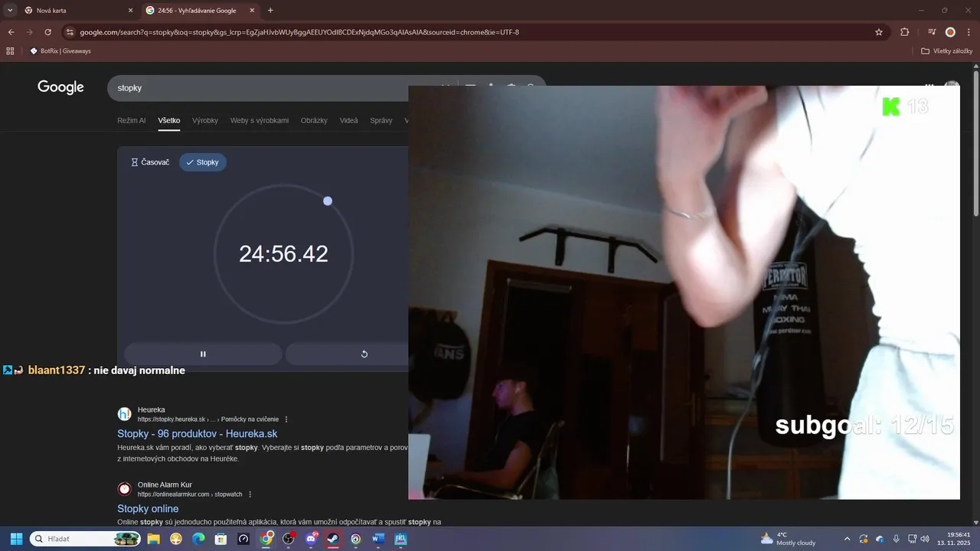
Task: Select the Všetko results tab
Action: (169, 120)
